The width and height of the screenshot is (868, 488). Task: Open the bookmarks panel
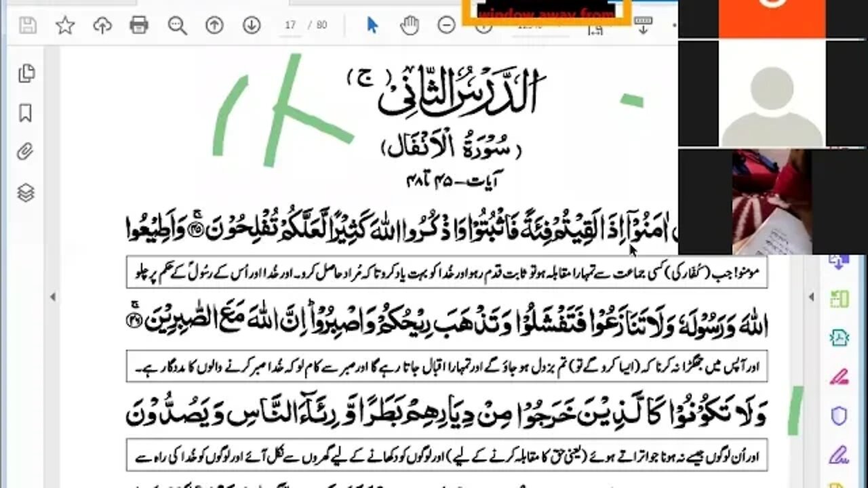coord(26,113)
